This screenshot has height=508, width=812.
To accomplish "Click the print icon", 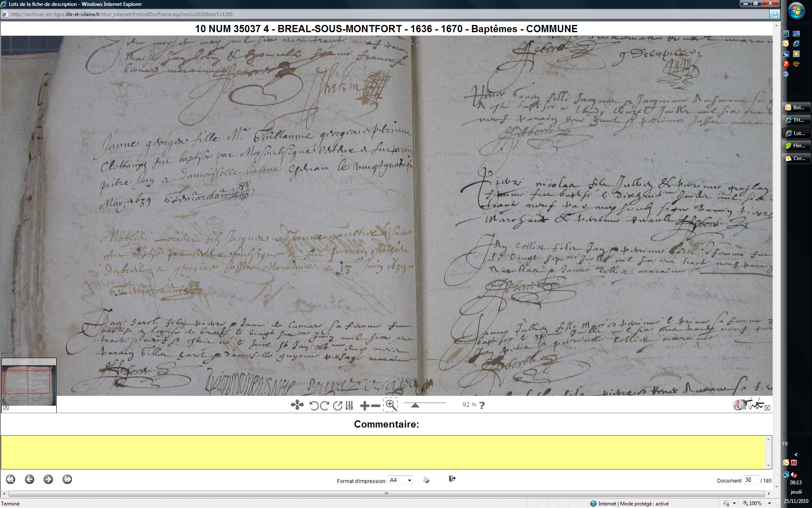I will (x=426, y=480).
